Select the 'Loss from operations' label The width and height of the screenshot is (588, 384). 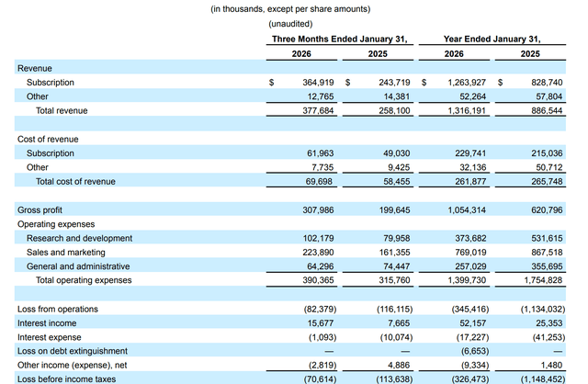(x=57, y=309)
